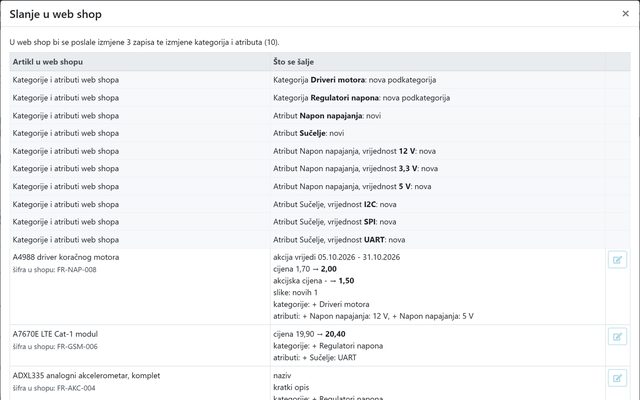Click shop code 'FR-NAP-008'
This screenshot has height=400, width=640.
click(x=76, y=269)
